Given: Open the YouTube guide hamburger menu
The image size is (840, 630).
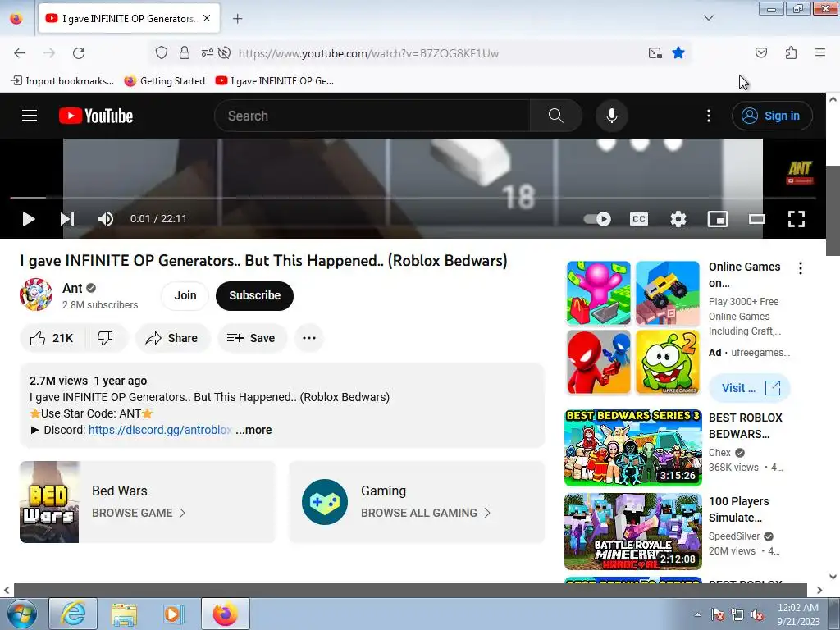Looking at the screenshot, I should coord(30,116).
